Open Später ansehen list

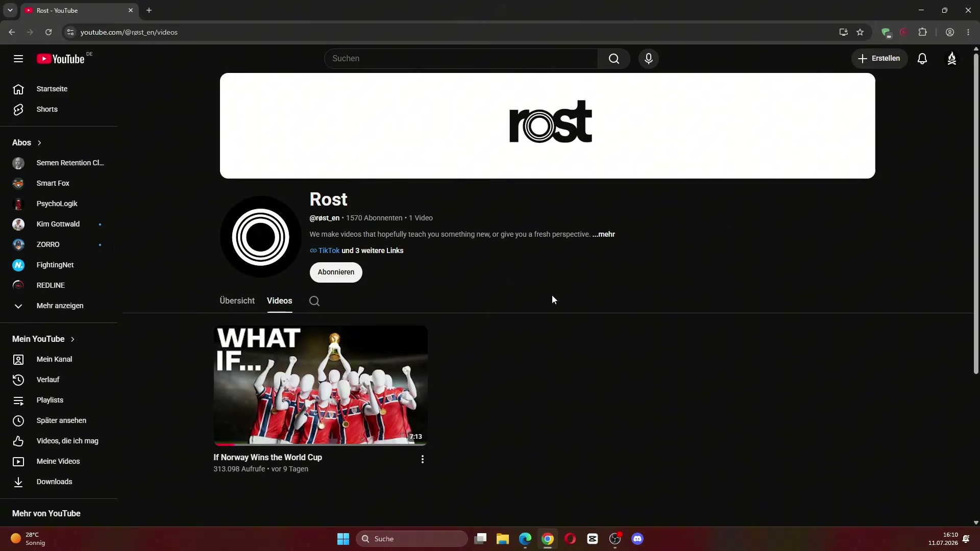point(59,421)
